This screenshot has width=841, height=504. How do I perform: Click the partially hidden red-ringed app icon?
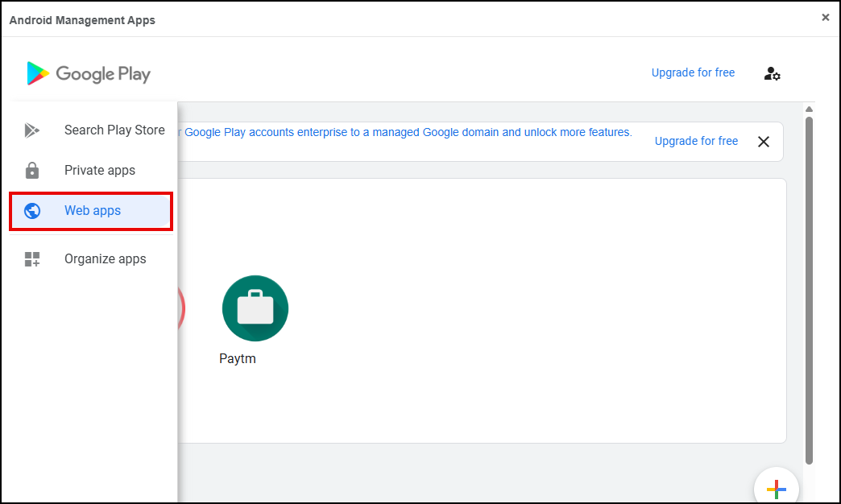point(181,309)
